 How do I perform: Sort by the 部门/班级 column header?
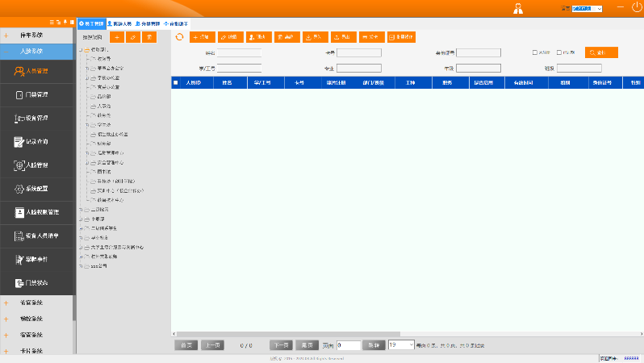[x=373, y=82]
